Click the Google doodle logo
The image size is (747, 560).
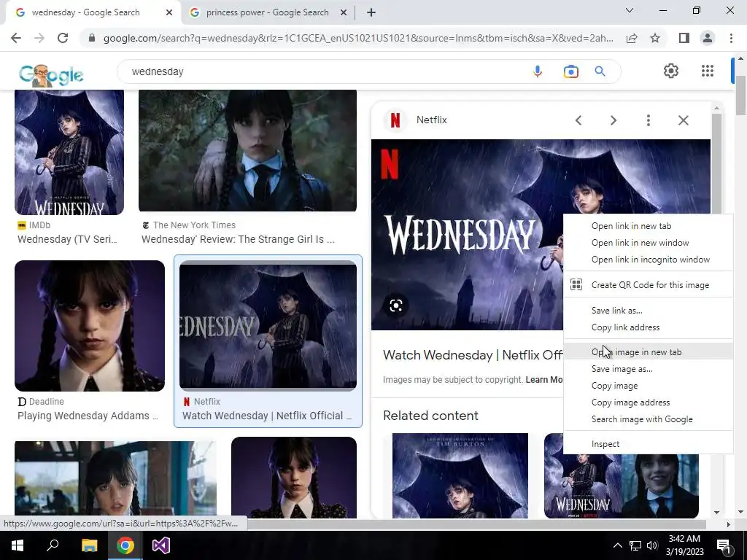point(51,75)
